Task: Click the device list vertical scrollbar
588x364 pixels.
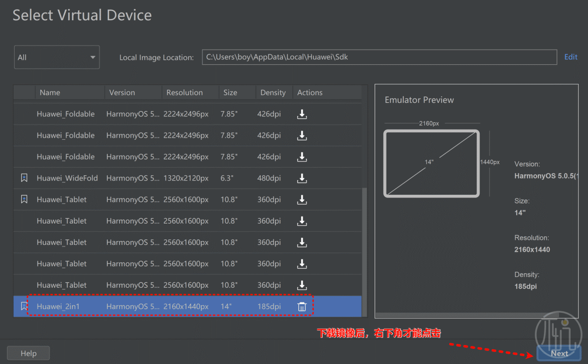Action: click(x=364, y=252)
